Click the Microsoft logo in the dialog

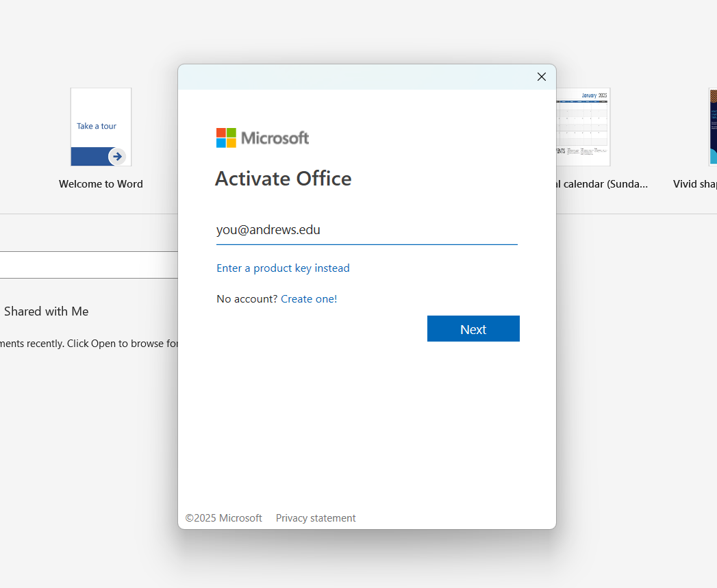[262, 138]
